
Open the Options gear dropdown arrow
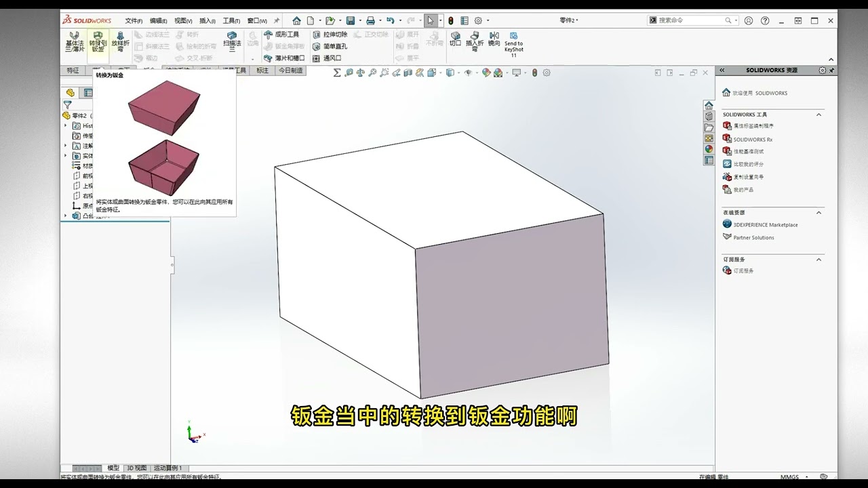coord(488,21)
